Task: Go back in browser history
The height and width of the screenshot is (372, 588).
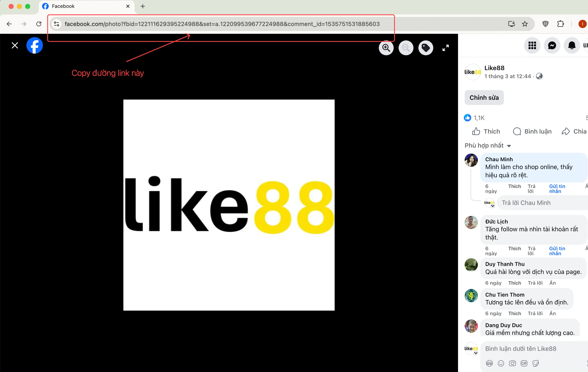Action: pyautogui.click(x=9, y=24)
